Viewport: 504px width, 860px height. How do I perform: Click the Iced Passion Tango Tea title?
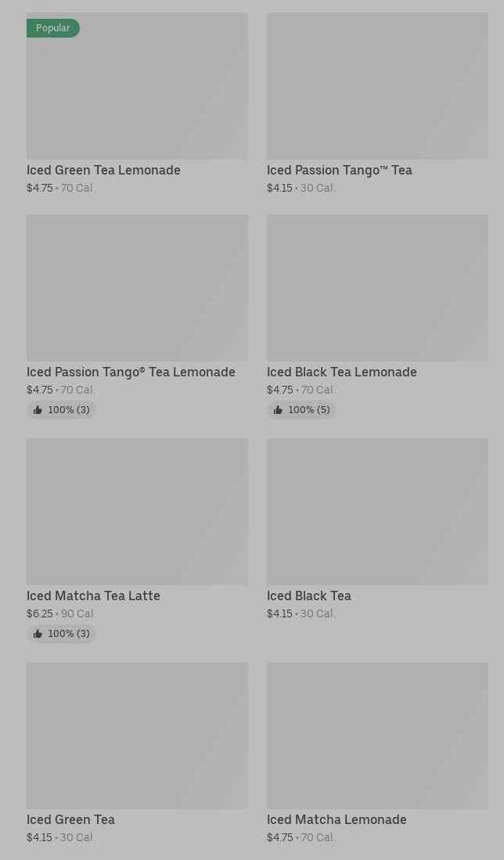pos(339,171)
